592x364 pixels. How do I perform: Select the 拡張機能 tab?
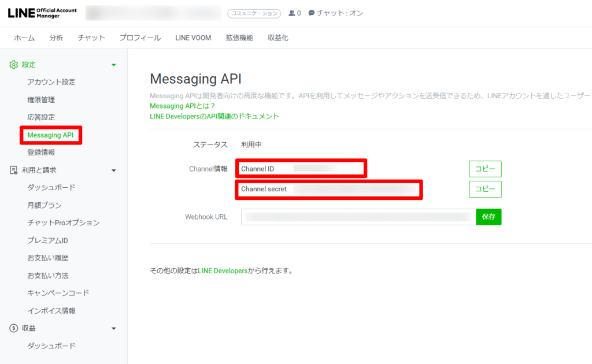pyautogui.click(x=239, y=38)
